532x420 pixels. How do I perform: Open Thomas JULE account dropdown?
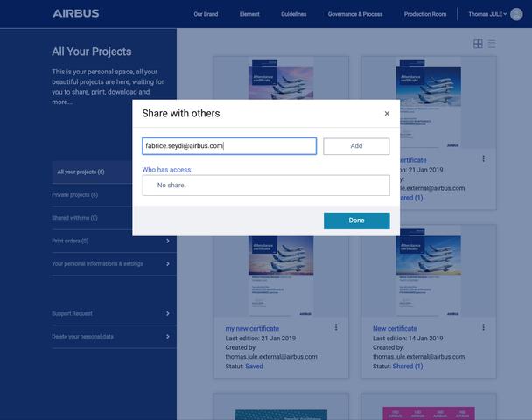(x=487, y=14)
